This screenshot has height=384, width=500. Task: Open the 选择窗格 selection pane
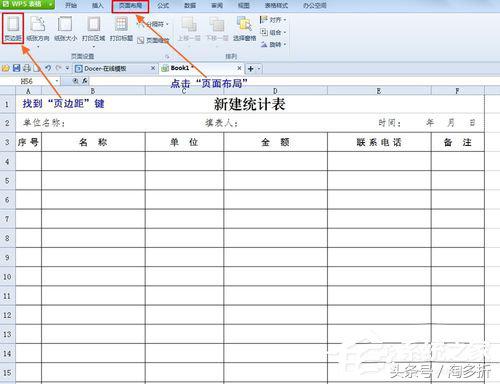(244, 29)
